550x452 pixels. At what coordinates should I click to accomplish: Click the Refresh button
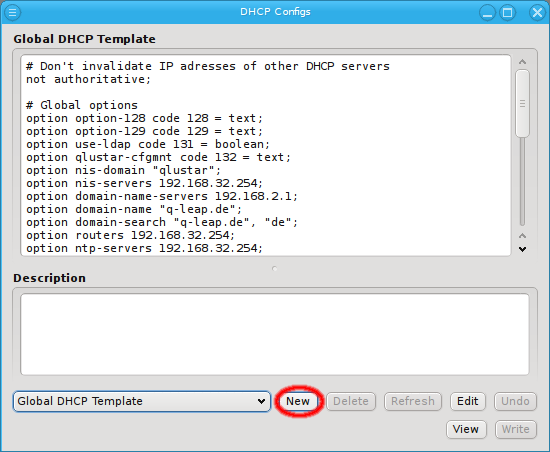point(413,401)
